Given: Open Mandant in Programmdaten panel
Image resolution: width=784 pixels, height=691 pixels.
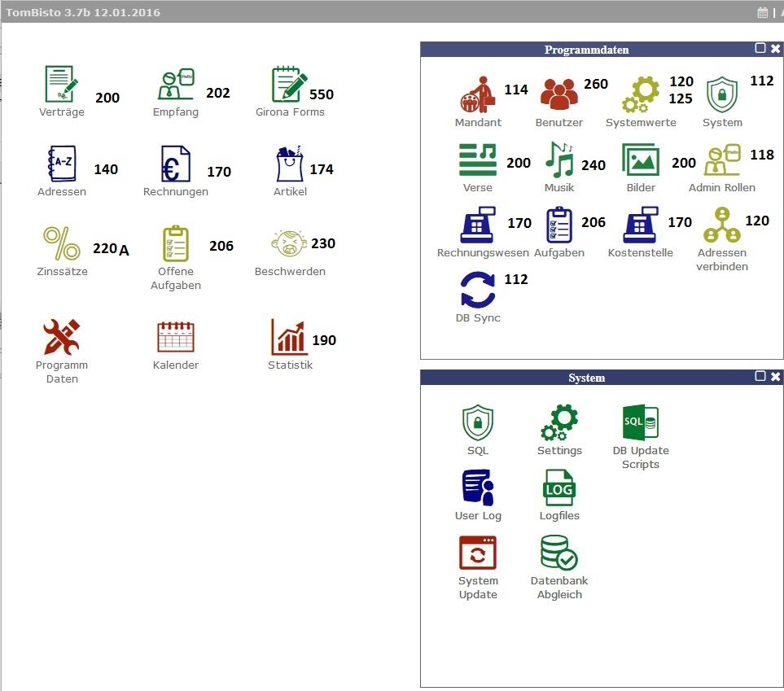Looking at the screenshot, I should [478, 96].
